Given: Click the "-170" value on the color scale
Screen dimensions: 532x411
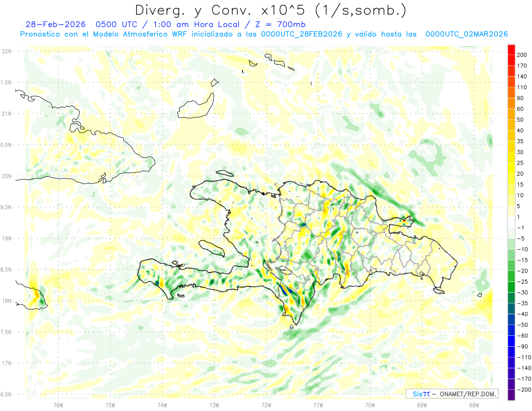Looking at the screenshot, I should (x=524, y=379).
